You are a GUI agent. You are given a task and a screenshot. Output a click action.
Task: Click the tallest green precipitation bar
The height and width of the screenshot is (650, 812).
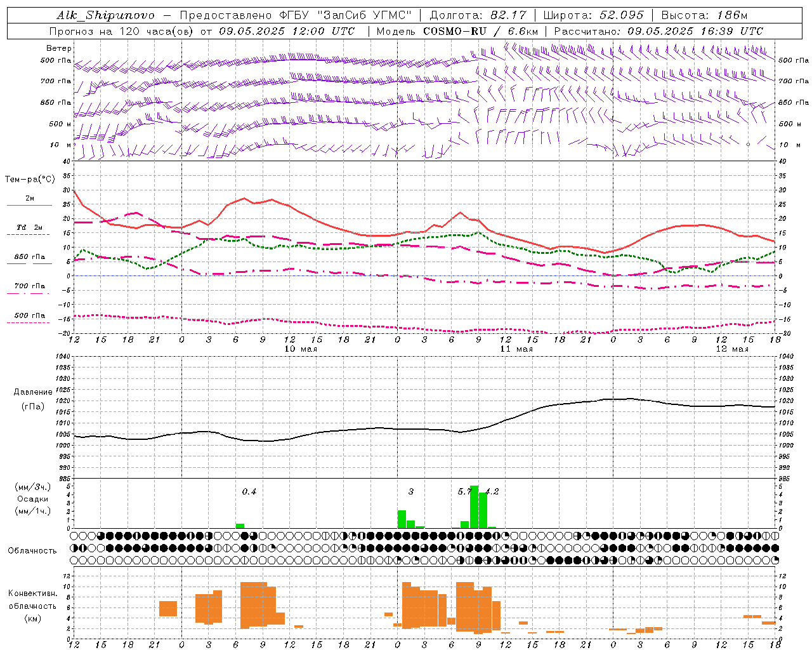click(474, 507)
